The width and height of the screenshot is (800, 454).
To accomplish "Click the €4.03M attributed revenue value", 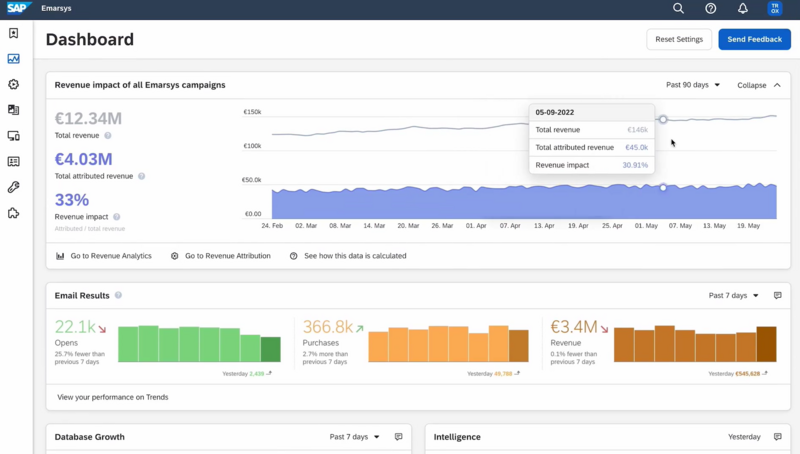I will pyautogui.click(x=84, y=159).
